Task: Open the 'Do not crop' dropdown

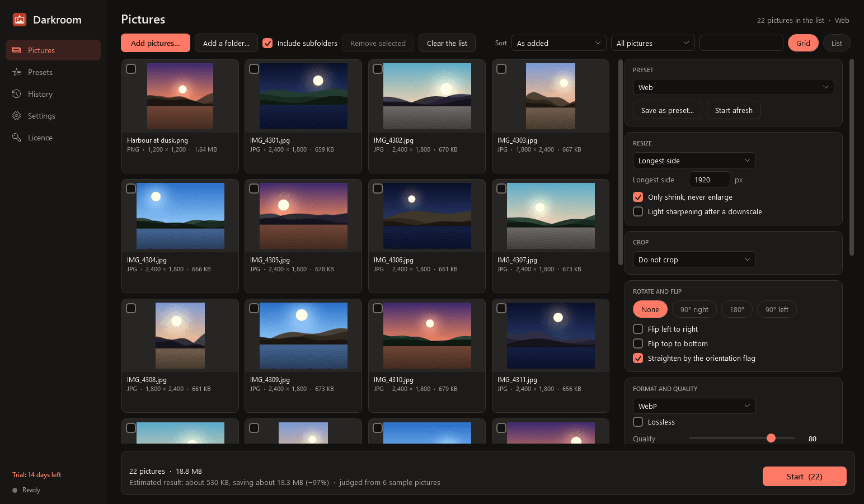Action: pyautogui.click(x=694, y=260)
